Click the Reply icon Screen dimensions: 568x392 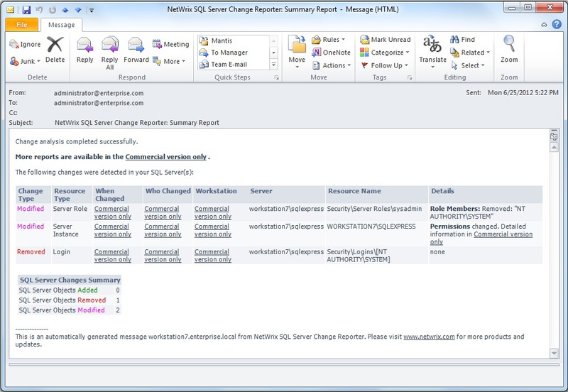[84, 50]
